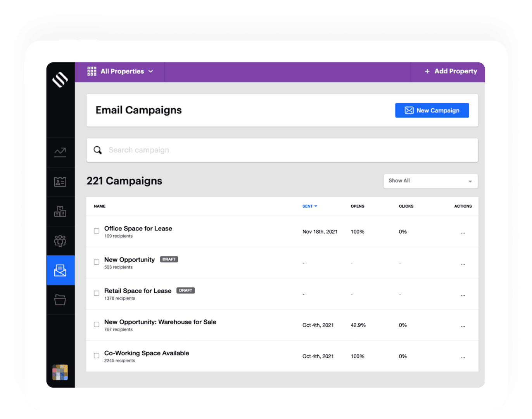Click the plus icon beside Add Property
The height and width of the screenshot is (419, 532).
[427, 71]
